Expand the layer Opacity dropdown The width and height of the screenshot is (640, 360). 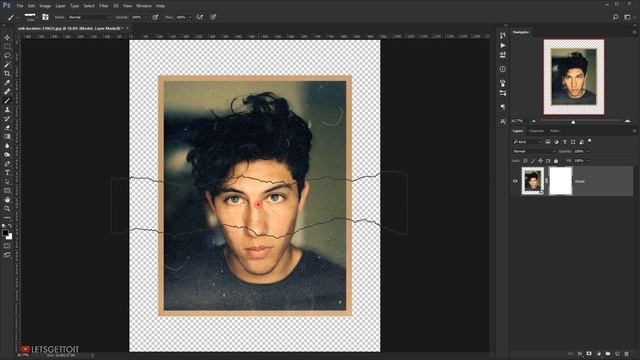[x=588, y=151]
